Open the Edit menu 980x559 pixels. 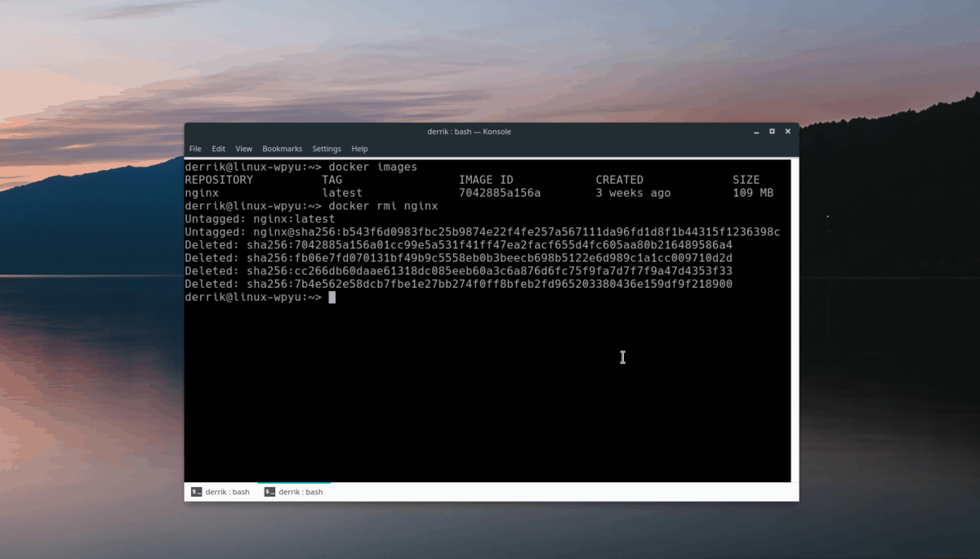219,149
